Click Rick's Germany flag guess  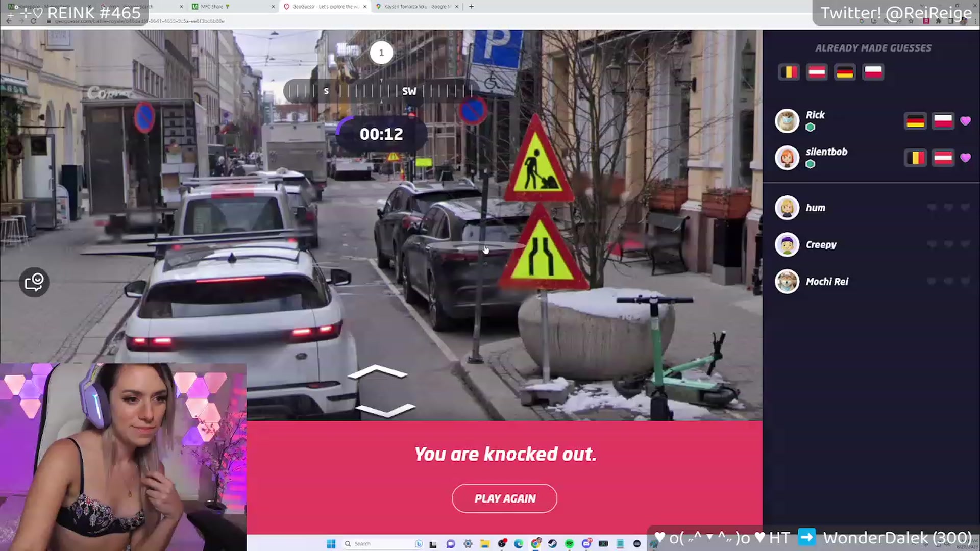[x=916, y=121]
